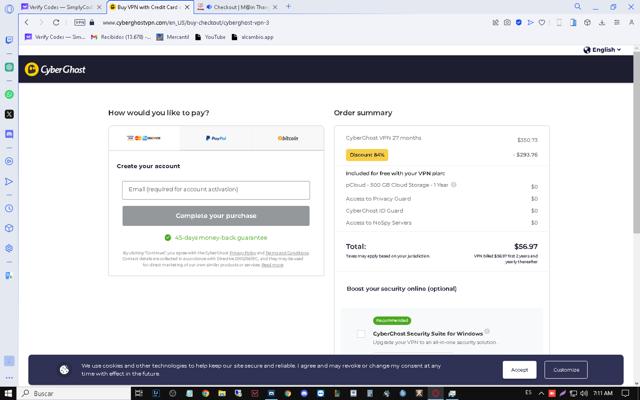Accept cookies in the banner
This screenshot has width=640, height=400.
tap(520, 370)
